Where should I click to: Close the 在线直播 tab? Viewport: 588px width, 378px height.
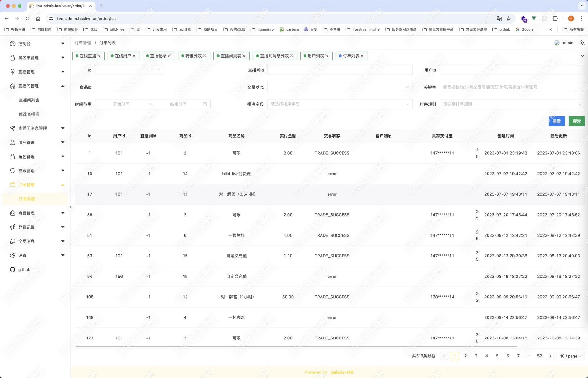99,56
